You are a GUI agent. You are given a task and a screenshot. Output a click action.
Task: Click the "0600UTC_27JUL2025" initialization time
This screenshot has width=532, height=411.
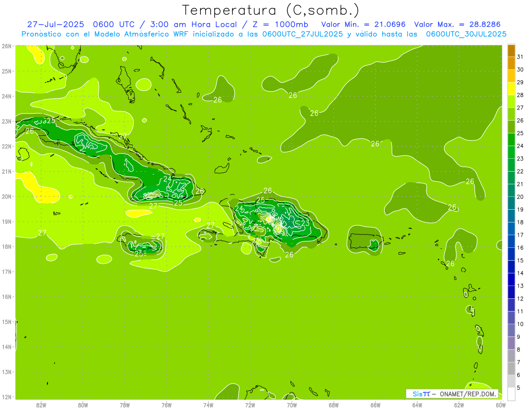pos(302,34)
